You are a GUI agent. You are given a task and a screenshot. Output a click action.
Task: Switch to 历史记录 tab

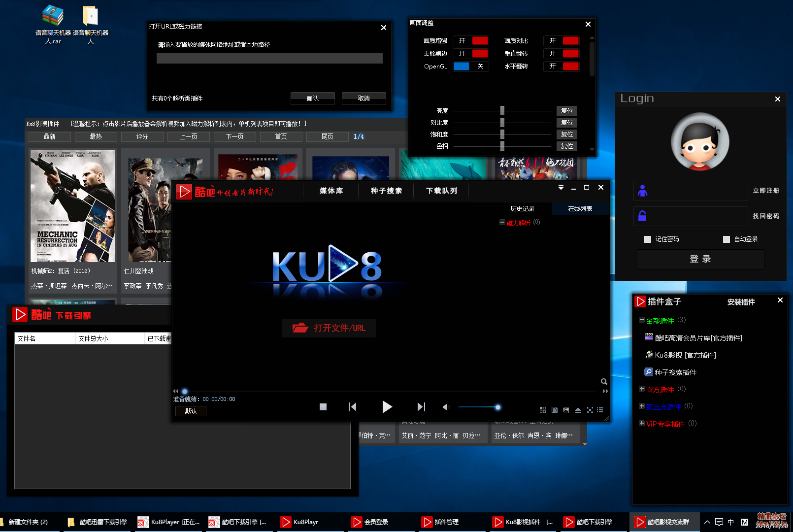pyautogui.click(x=523, y=209)
